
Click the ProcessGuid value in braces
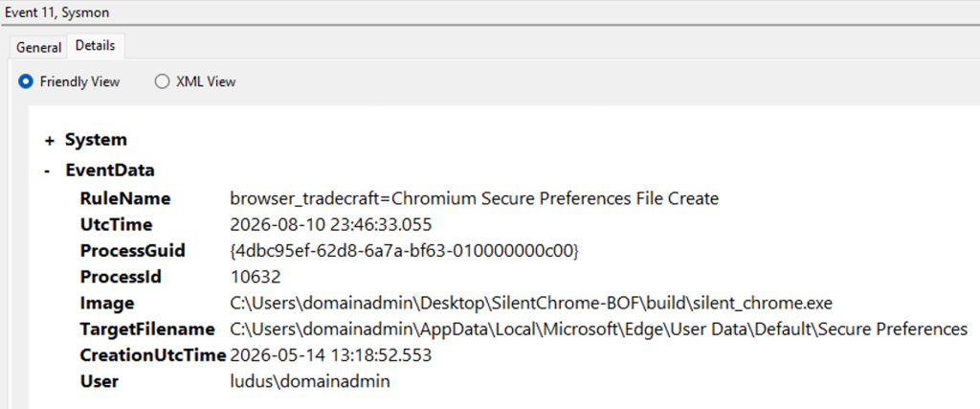[405, 251]
